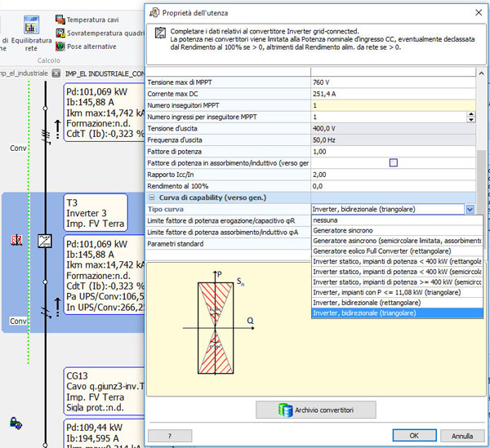Click the scroll up arrow of property grid

tap(481, 73)
